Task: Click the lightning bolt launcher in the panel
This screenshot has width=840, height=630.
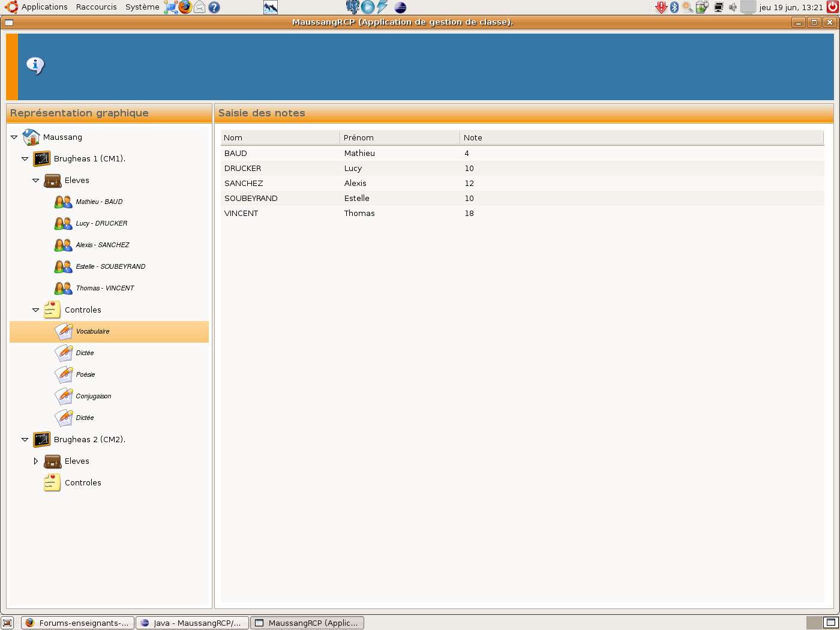Action: 382,7
